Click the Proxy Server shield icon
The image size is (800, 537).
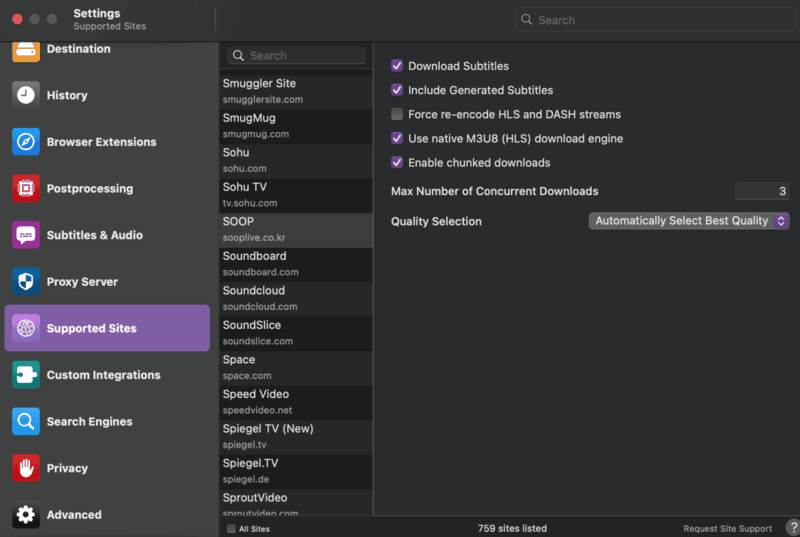(26, 282)
